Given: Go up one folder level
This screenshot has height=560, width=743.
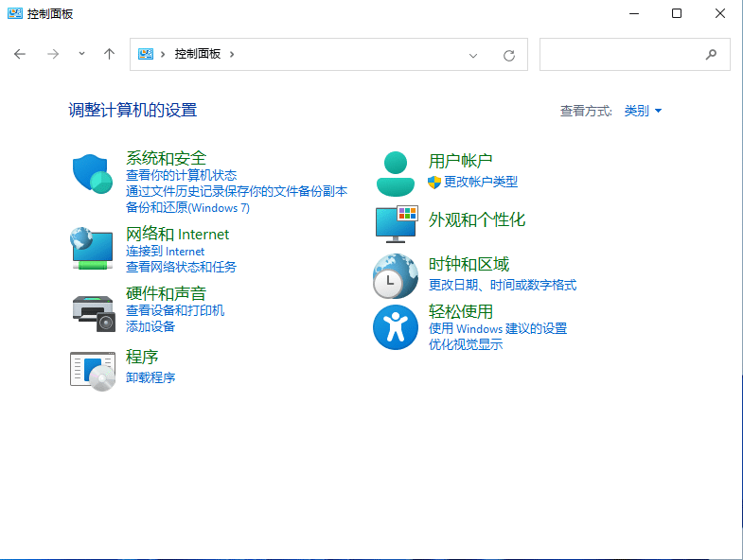Looking at the screenshot, I should click(x=109, y=54).
